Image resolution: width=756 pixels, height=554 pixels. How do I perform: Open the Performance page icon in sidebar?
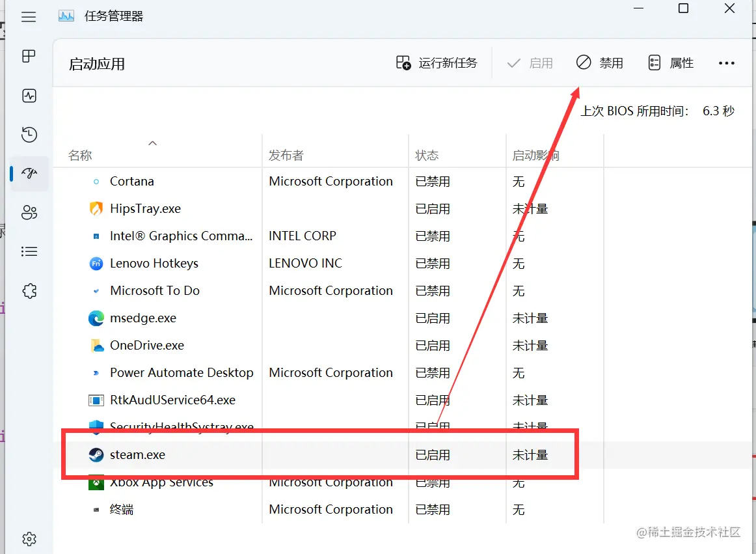coord(29,96)
